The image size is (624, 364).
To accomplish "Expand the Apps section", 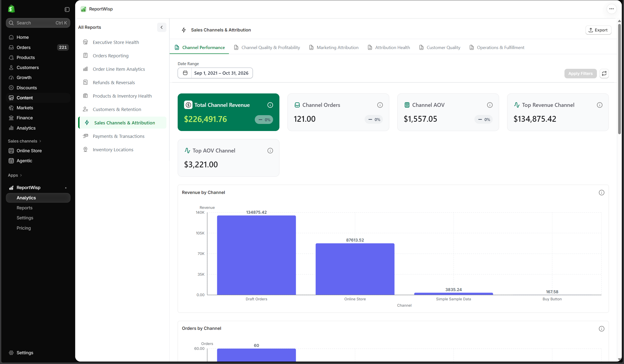I will (x=15, y=175).
